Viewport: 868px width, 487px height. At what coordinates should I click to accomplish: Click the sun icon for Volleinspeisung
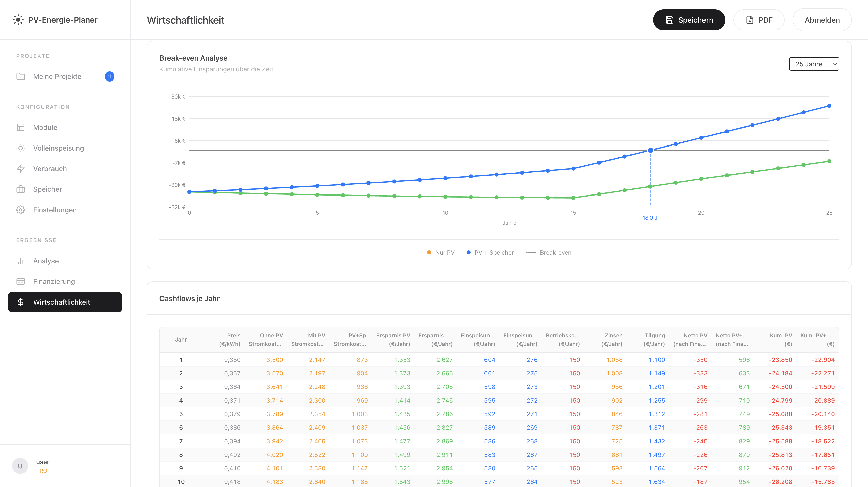pos(21,148)
